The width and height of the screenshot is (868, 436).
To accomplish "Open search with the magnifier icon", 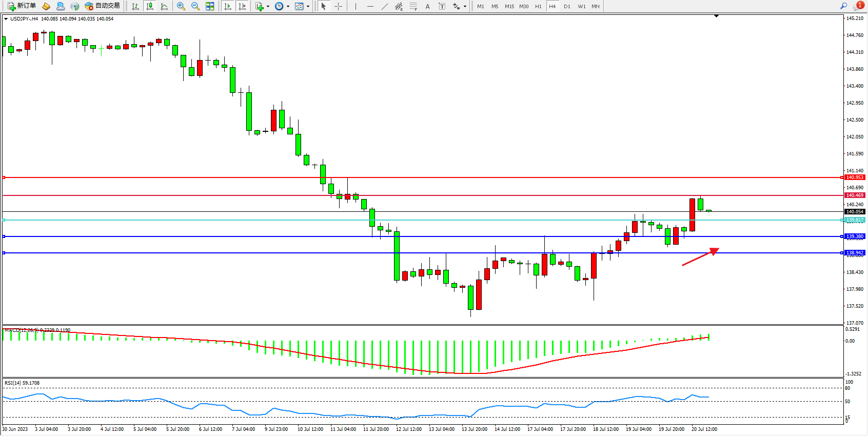I will point(844,6).
